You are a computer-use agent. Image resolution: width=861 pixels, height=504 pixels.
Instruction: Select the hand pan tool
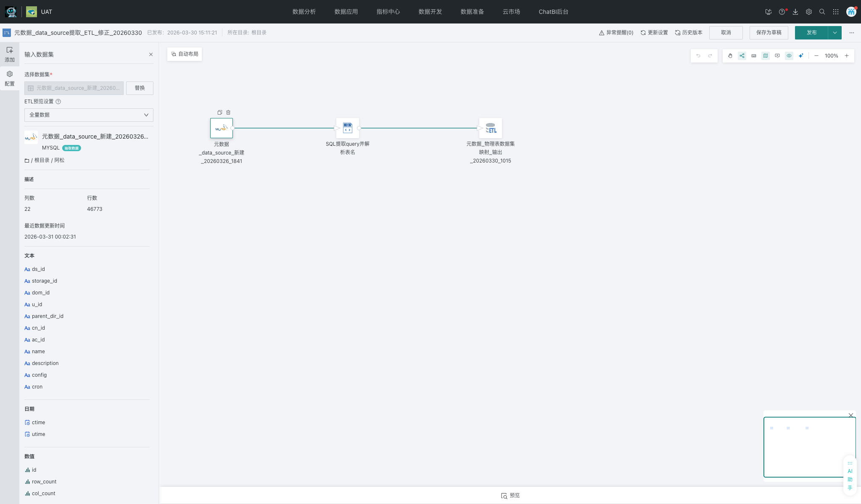pos(730,56)
